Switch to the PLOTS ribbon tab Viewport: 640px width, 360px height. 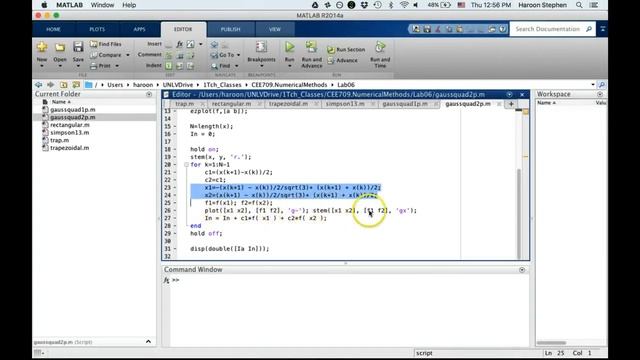click(x=97, y=29)
